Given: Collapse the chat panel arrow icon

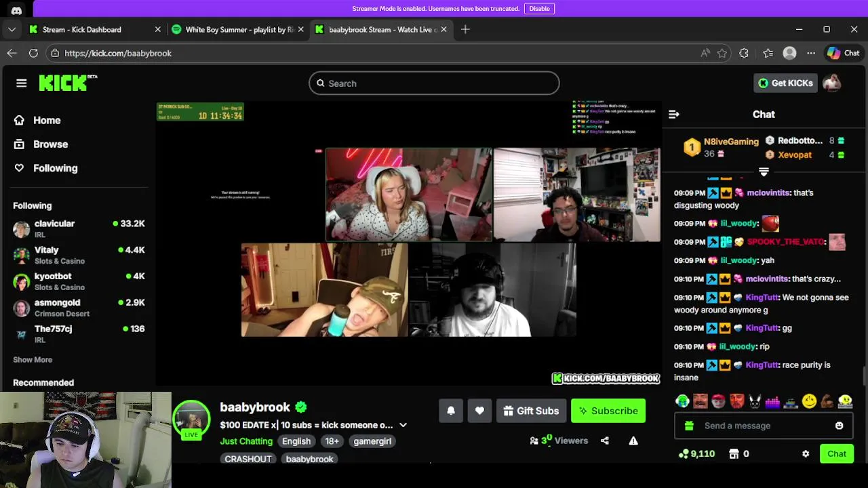Looking at the screenshot, I should click(x=673, y=115).
